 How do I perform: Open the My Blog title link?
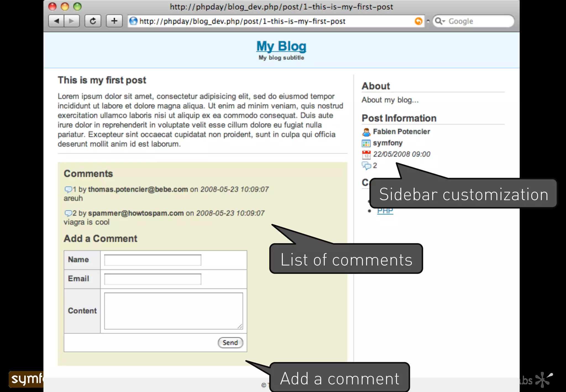point(281,46)
